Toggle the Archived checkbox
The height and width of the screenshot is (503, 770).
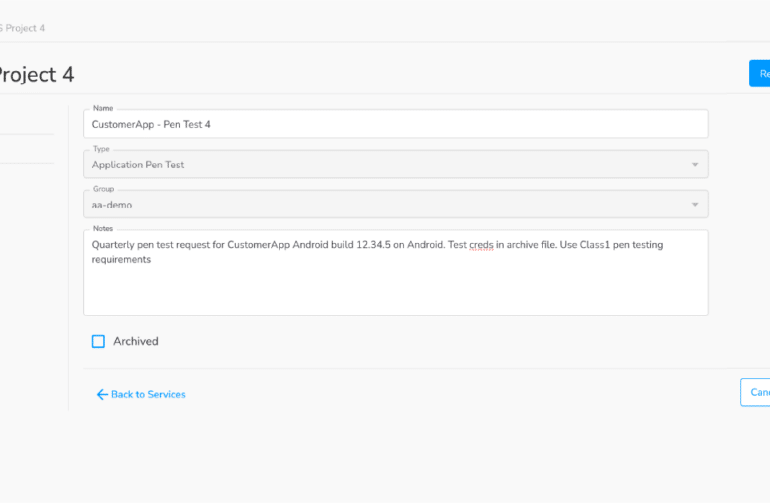point(98,341)
